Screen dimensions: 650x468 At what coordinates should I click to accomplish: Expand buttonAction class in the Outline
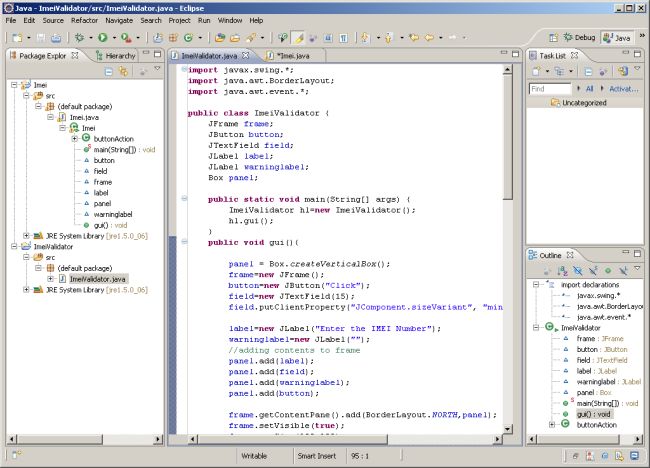pyautogui.click(x=553, y=425)
